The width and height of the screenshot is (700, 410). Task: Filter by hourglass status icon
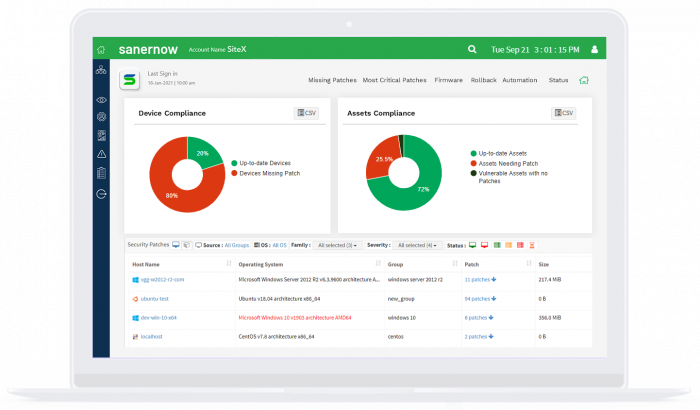(532, 245)
